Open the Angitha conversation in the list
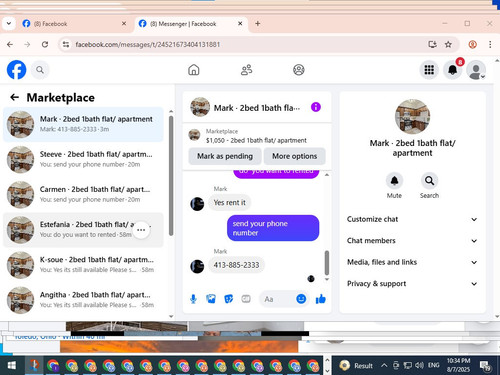 pos(83,300)
